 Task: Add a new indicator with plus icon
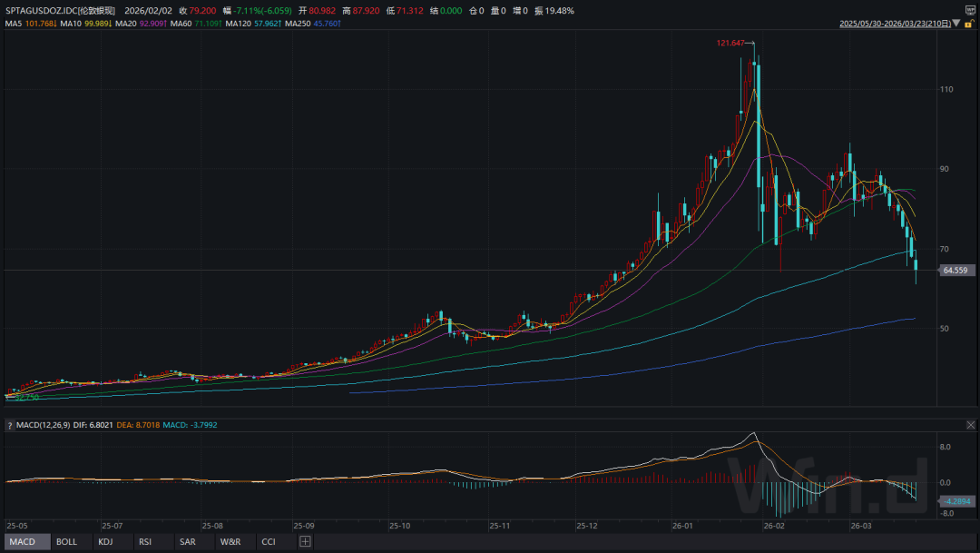[305, 542]
